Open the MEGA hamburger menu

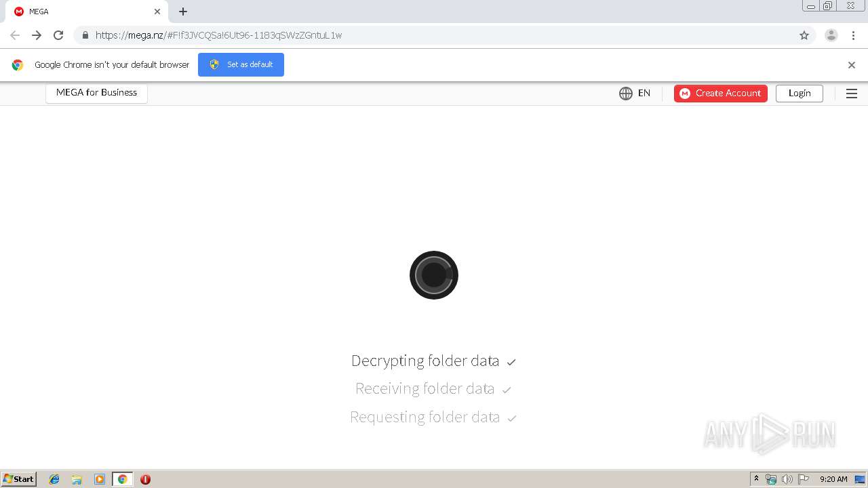click(852, 94)
